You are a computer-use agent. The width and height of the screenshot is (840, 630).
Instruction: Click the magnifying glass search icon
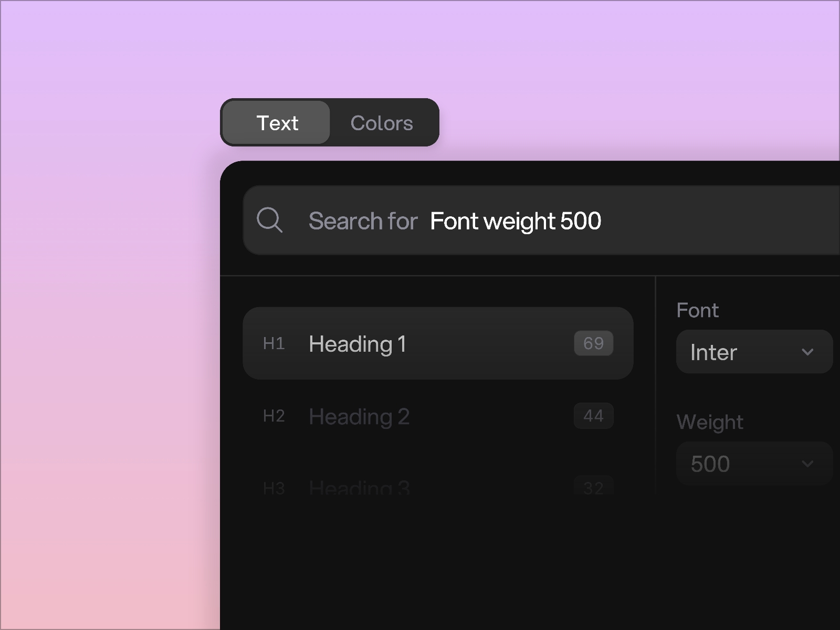tap(270, 220)
